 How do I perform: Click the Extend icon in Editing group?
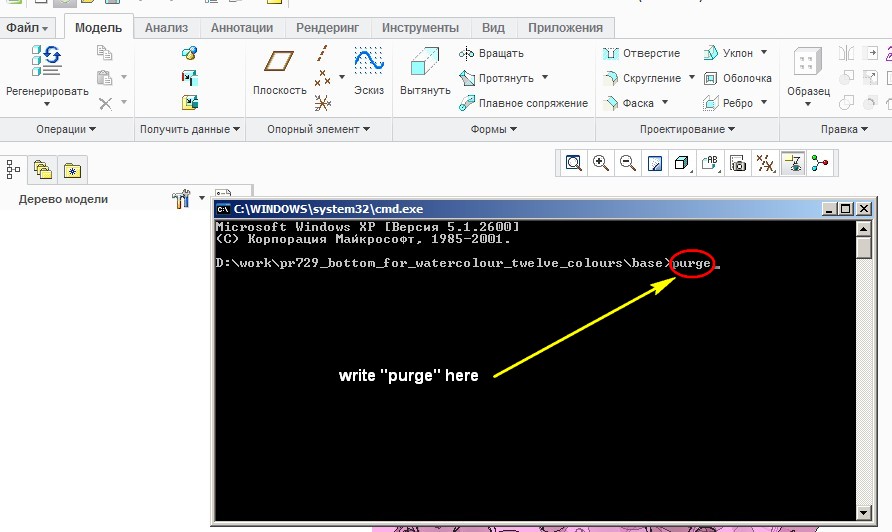pyautogui.click(x=870, y=53)
